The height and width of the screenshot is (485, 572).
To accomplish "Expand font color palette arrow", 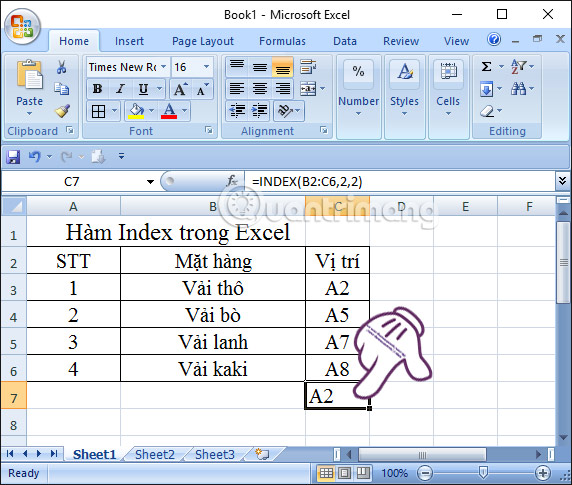I will point(184,111).
